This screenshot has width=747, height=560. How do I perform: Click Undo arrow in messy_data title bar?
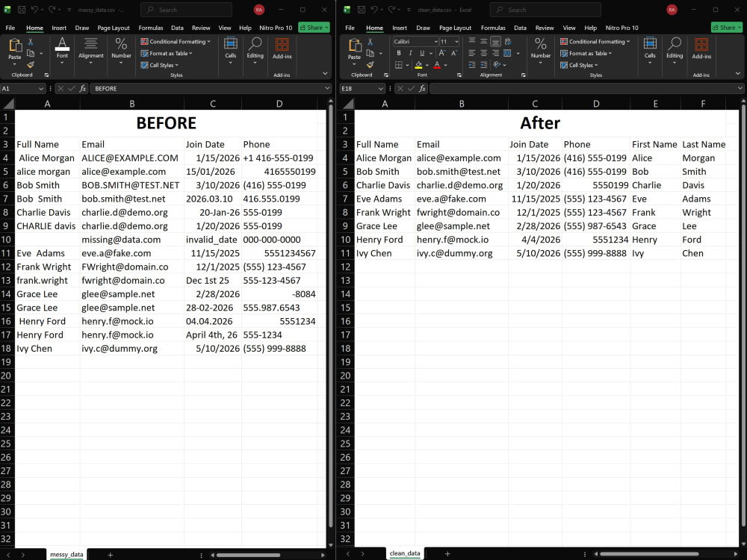pyautogui.click(x=34, y=10)
